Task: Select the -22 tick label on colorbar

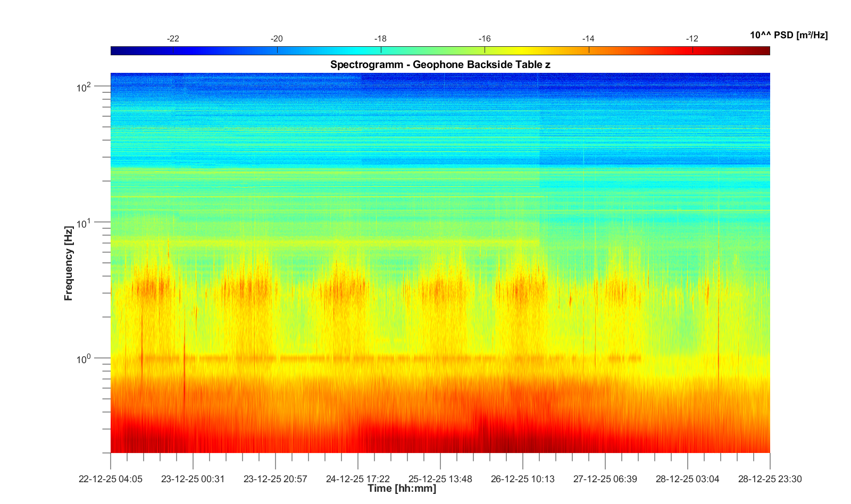Action: point(173,39)
